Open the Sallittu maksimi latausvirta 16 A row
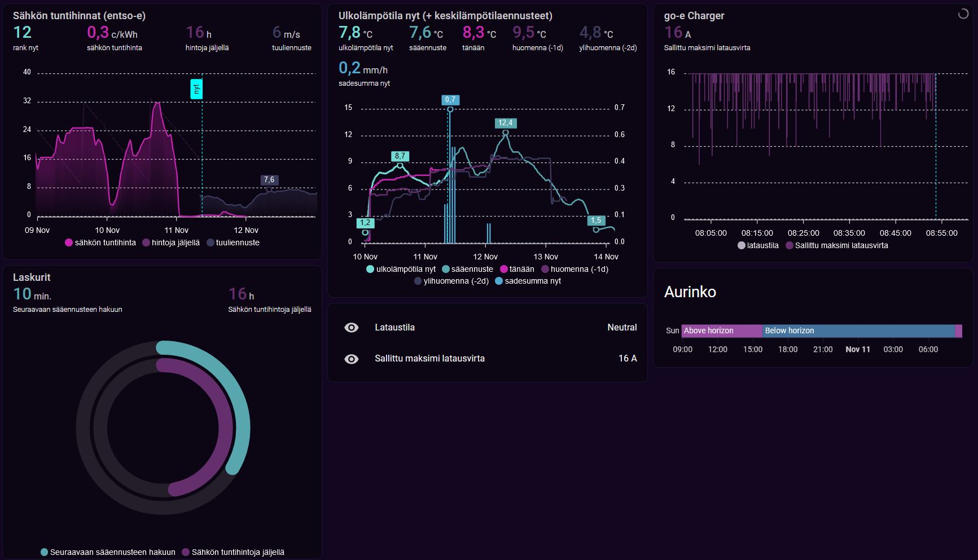978x560 pixels. [x=488, y=359]
